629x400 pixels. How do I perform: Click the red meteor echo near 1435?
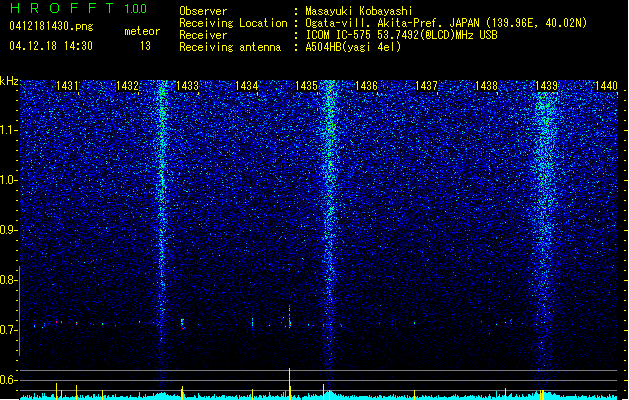[x=290, y=322]
